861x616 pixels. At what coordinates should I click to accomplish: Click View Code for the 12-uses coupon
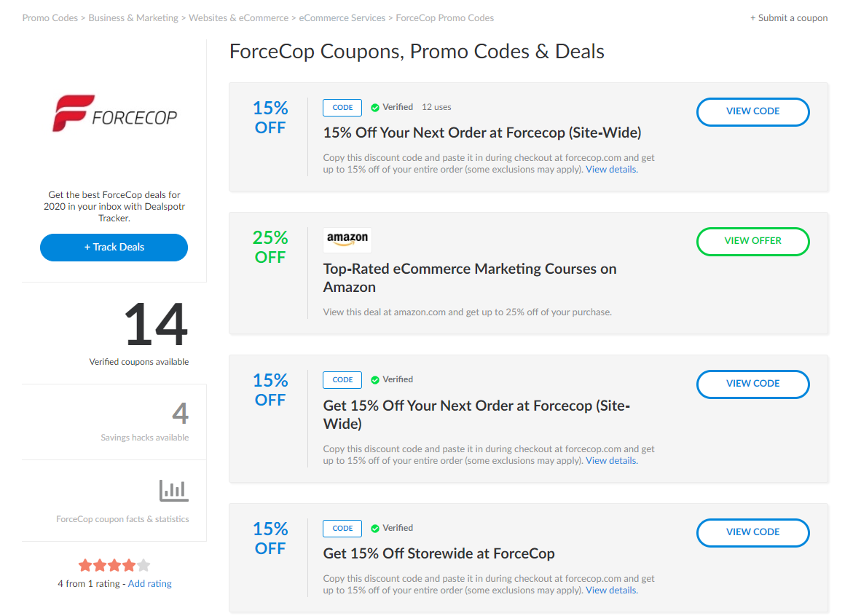[752, 111]
